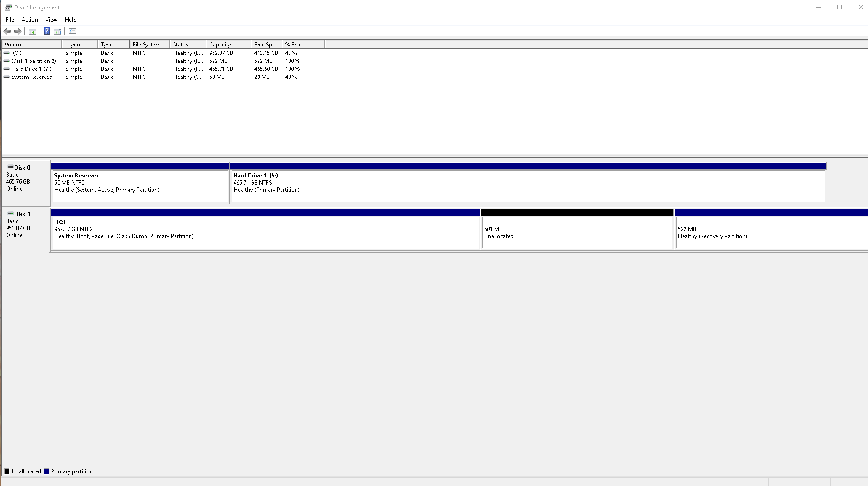This screenshot has height=486, width=868.
Task: Sort by the % Free column header
Action: coord(303,45)
